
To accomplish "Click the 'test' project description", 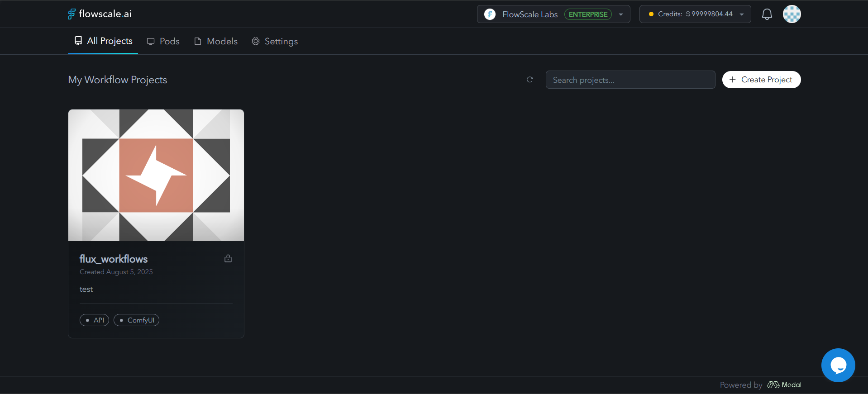I will pos(86,290).
